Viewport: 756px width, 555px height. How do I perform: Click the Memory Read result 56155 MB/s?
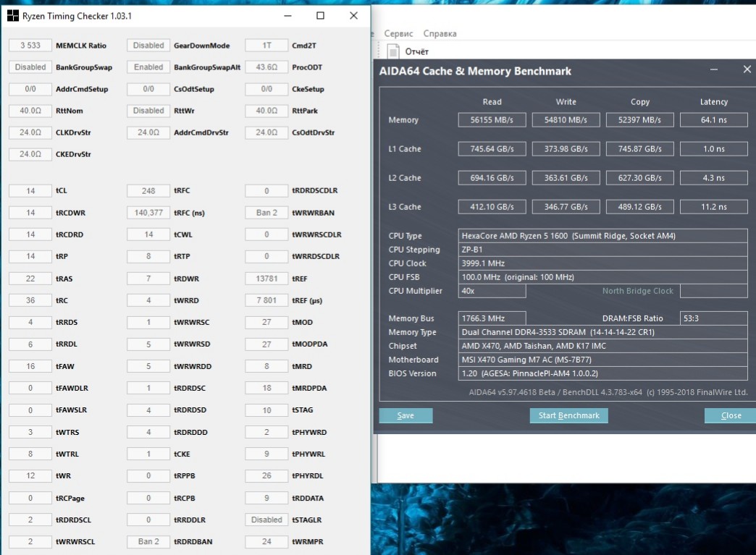(x=492, y=120)
